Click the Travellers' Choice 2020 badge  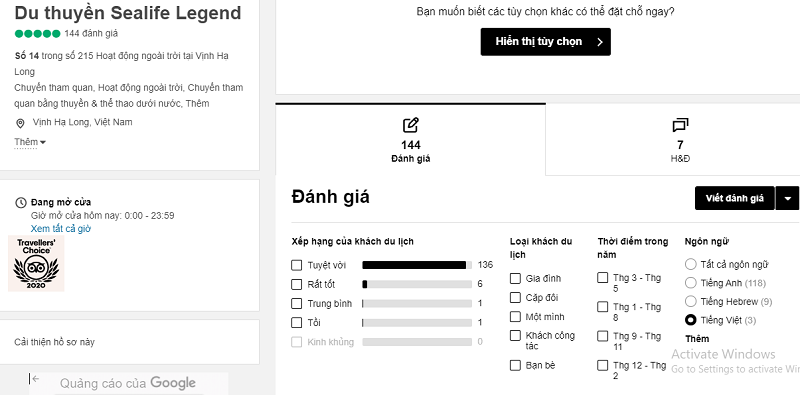tap(36, 263)
